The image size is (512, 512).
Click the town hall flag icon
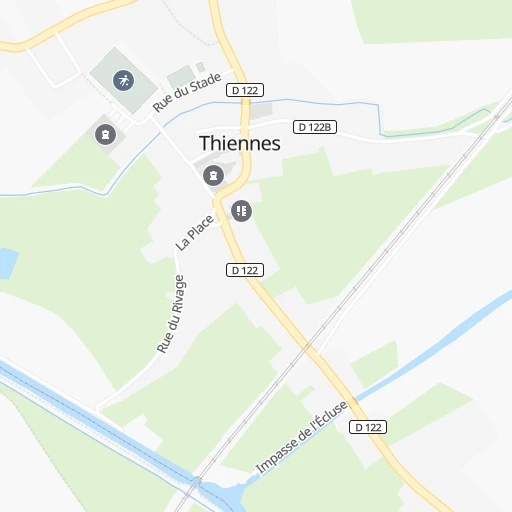[241, 211]
